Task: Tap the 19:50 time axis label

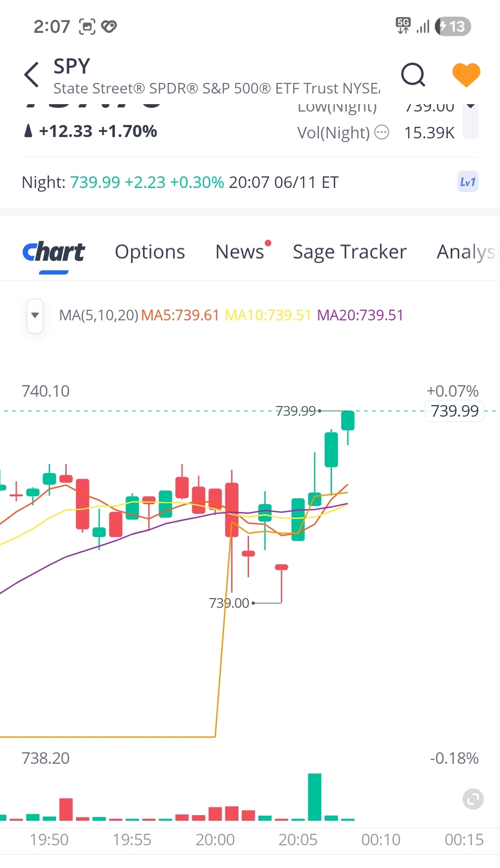Action: pyautogui.click(x=49, y=840)
